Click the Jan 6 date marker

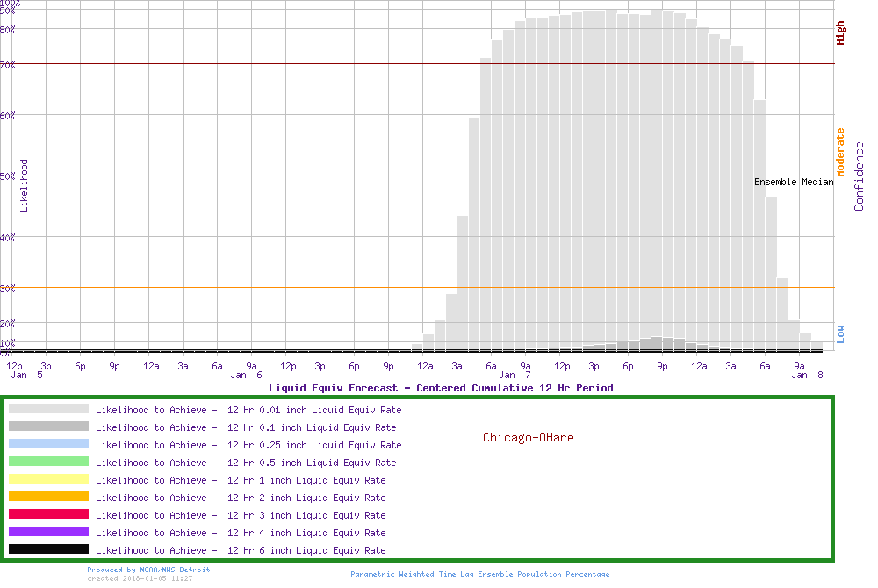pyautogui.click(x=241, y=375)
